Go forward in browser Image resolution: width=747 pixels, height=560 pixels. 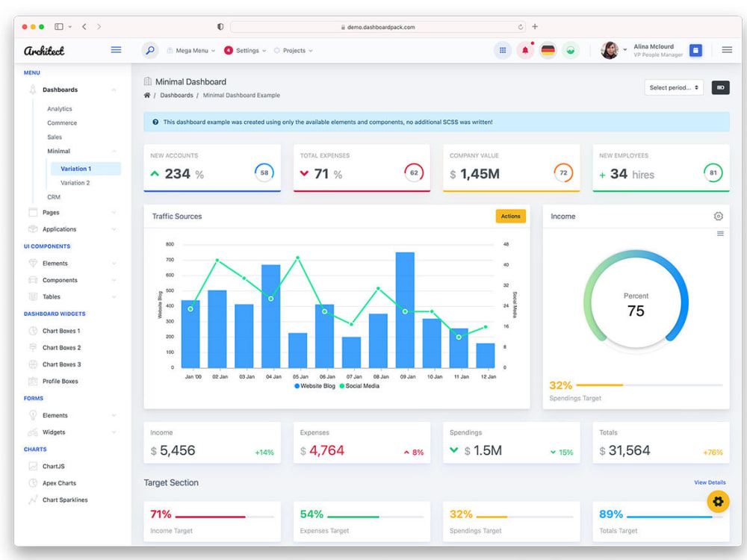pyautogui.click(x=99, y=27)
